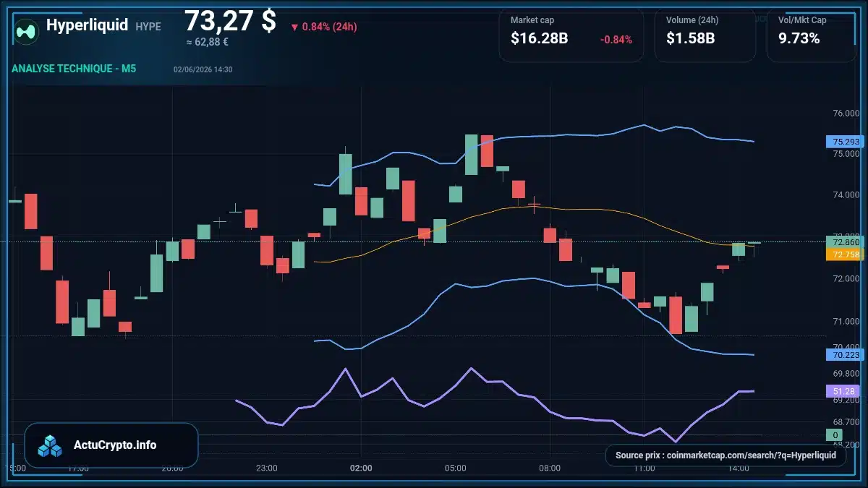Screen dimensions: 868x488
Task: Click the green 0 value tag
Action: 835,435
